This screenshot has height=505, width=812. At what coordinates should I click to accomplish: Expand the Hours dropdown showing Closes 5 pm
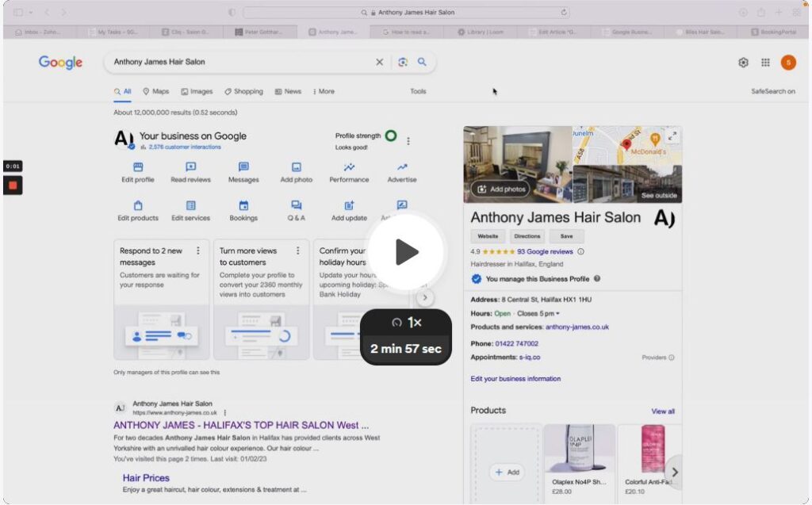point(538,313)
